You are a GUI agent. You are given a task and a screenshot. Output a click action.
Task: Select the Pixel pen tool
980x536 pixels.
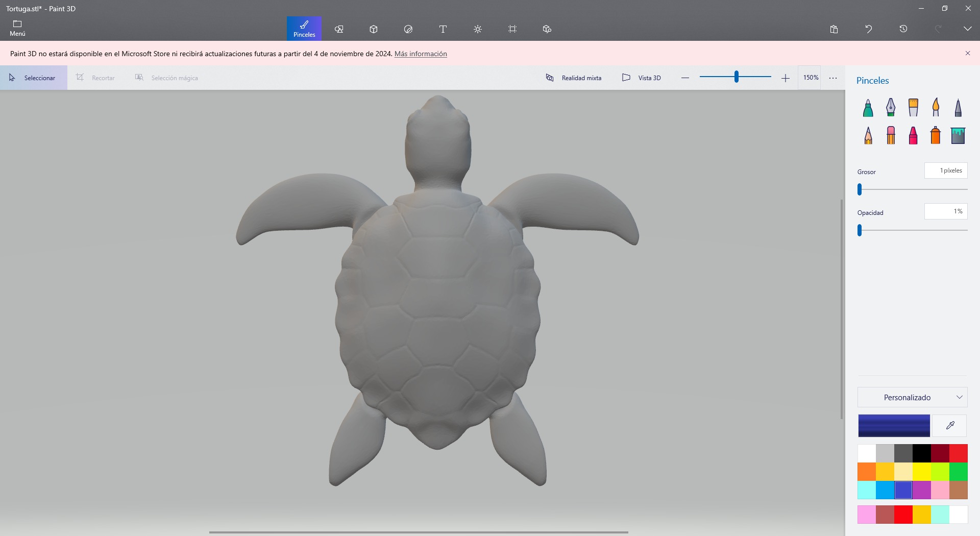click(958, 108)
